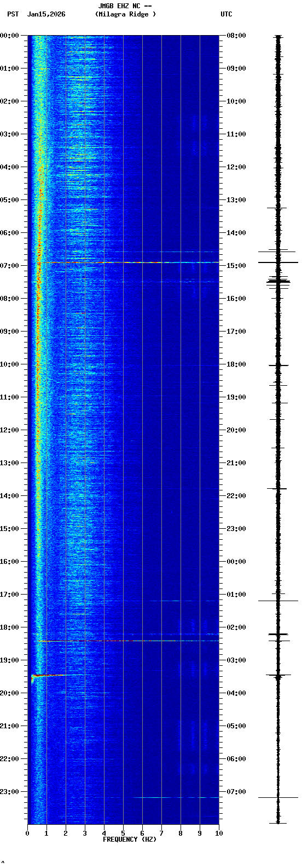Click the 0 Hz frequency tick label
This screenshot has height=868, width=302.
click(27, 833)
